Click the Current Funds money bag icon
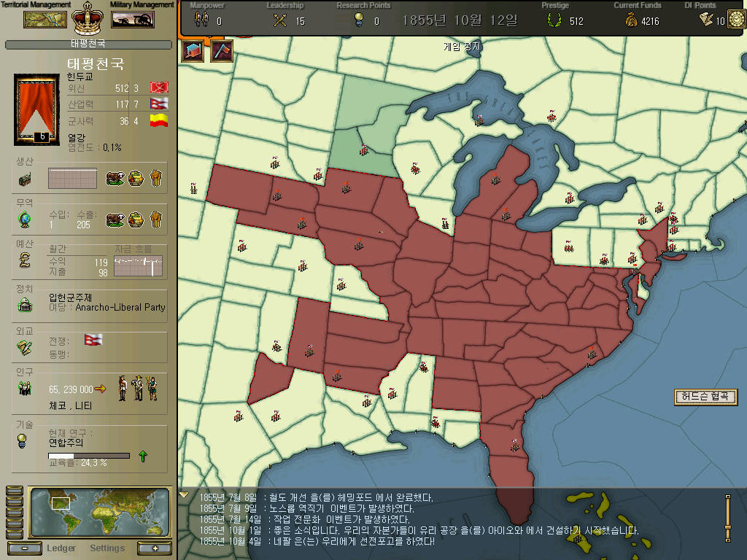 coord(631,20)
